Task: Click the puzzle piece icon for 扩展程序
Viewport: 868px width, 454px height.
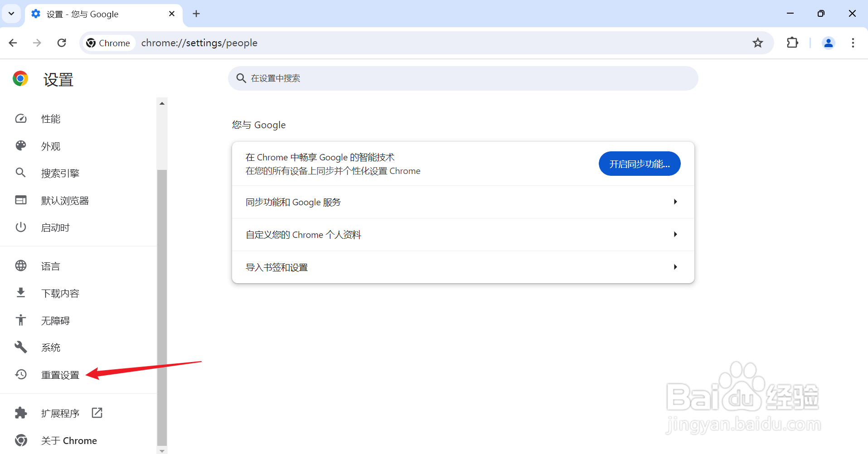Action: [x=21, y=413]
